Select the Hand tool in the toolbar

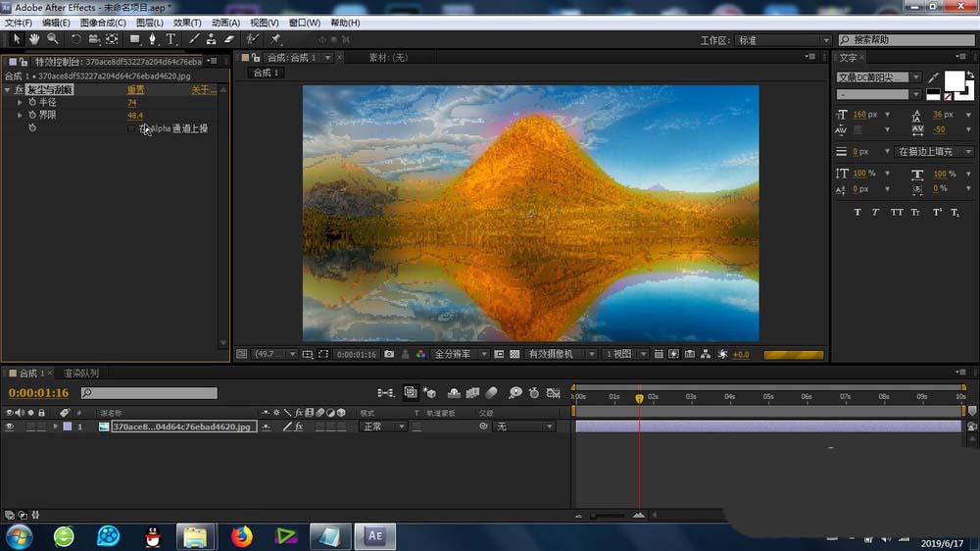[34, 39]
